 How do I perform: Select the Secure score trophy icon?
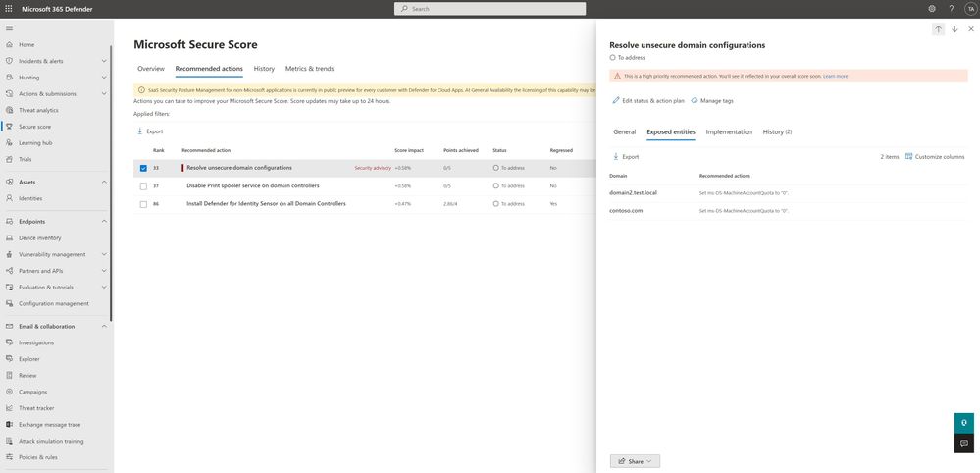click(9, 127)
